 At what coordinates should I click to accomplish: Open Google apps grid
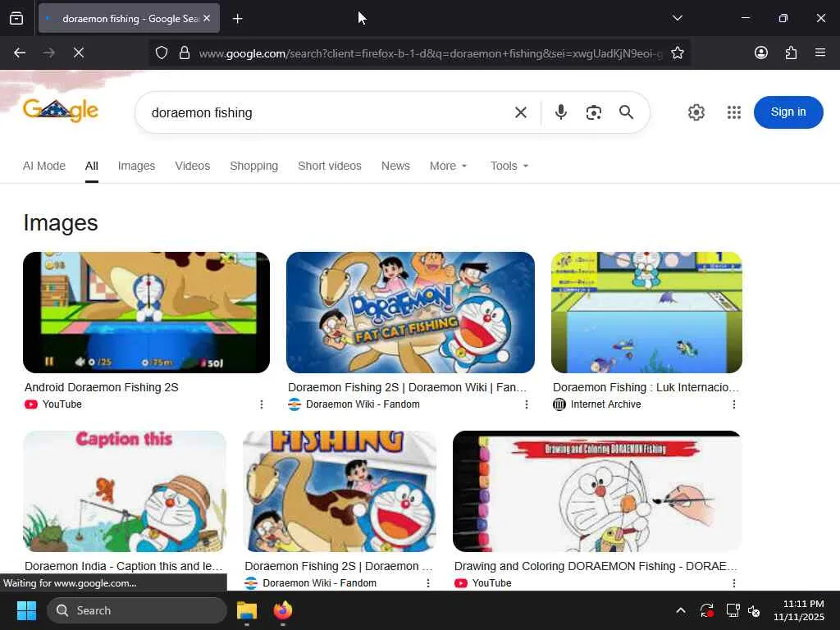734,112
